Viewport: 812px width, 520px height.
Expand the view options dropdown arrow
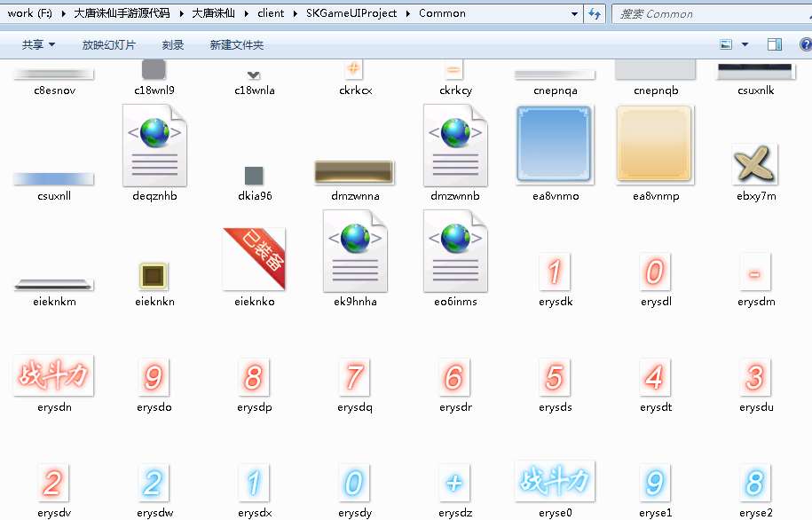tap(745, 44)
